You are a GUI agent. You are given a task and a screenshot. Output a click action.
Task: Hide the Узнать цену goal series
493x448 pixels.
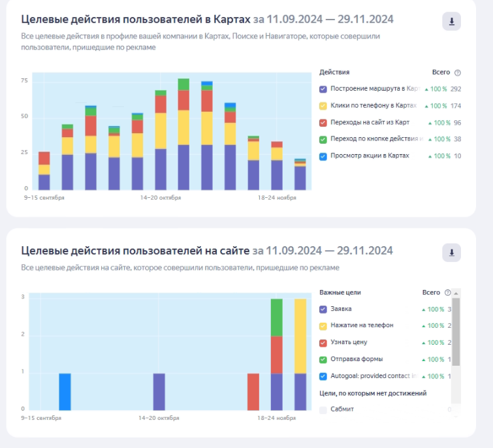pos(323,342)
